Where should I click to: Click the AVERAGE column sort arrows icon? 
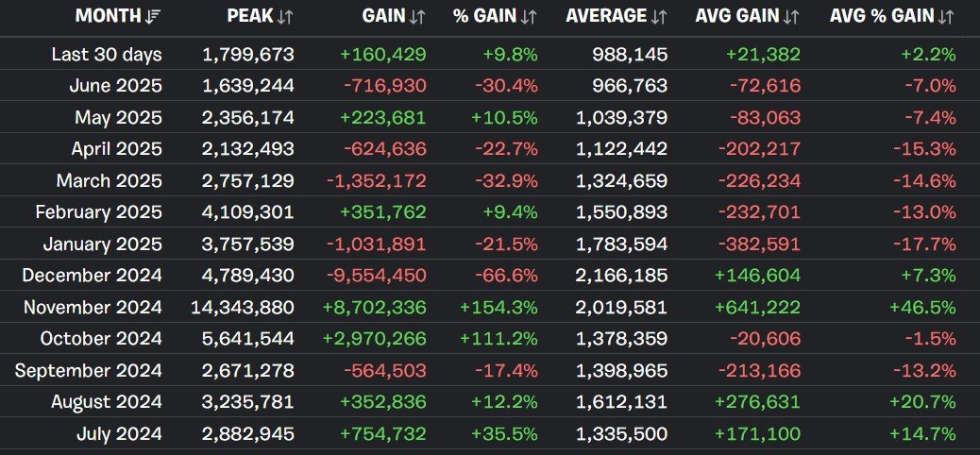pyautogui.click(x=659, y=16)
